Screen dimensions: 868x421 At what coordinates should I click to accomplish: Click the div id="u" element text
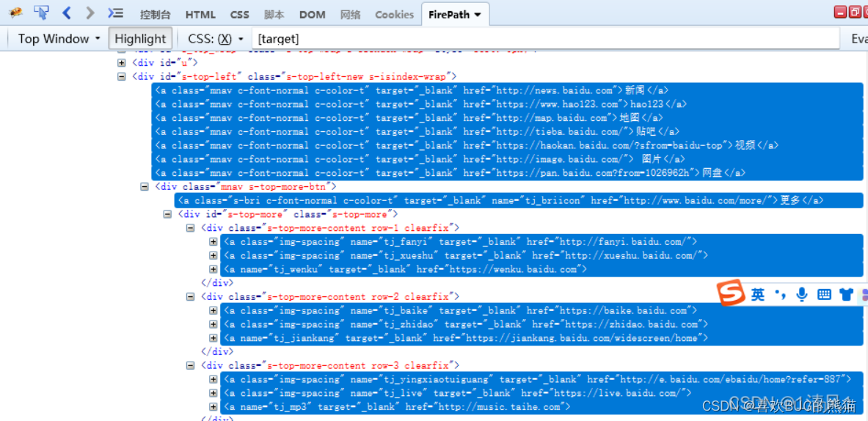pyautogui.click(x=165, y=63)
